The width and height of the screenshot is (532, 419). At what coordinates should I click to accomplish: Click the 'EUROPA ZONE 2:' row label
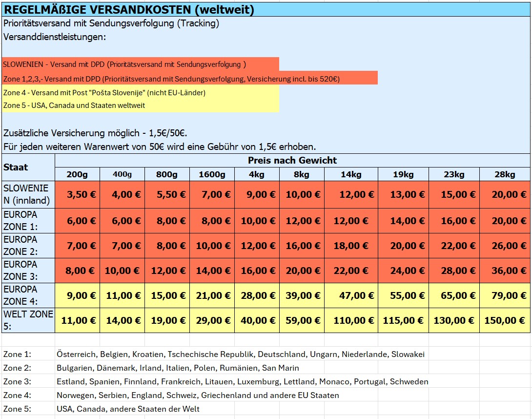tap(28, 246)
